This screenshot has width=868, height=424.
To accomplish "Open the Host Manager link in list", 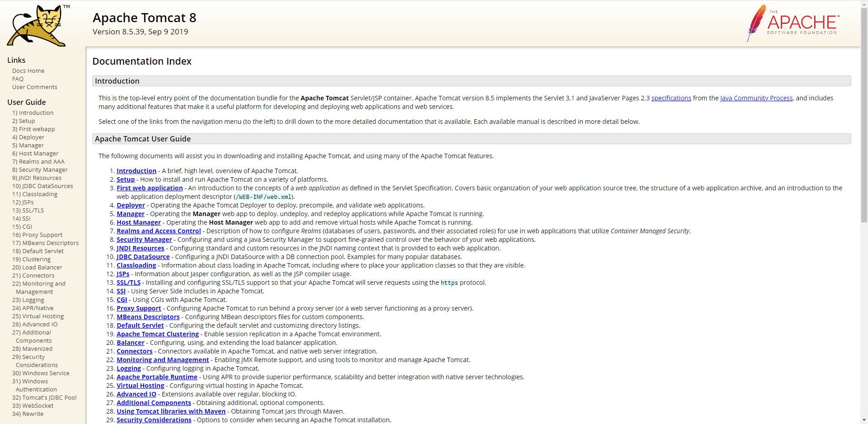I will (x=139, y=222).
